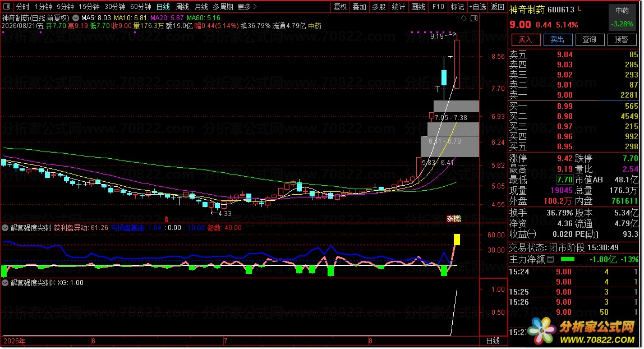The height and width of the screenshot is (349, 644).
Task: Open the 中药 sector block
Action: tap(622, 17)
